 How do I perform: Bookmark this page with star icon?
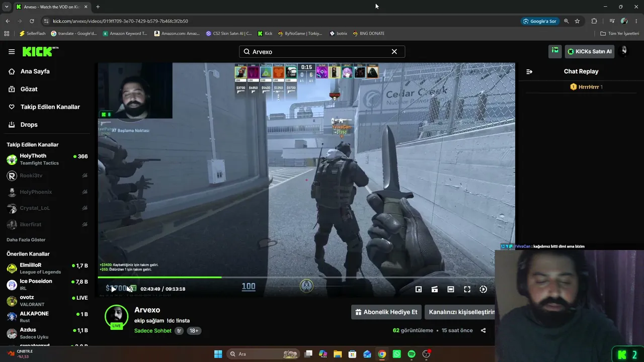pos(577,21)
